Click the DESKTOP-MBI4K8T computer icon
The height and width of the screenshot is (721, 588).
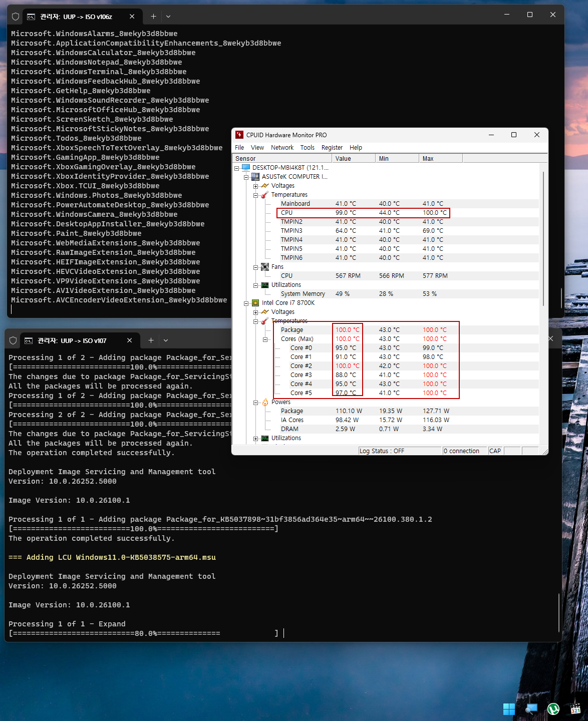click(x=246, y=167)
